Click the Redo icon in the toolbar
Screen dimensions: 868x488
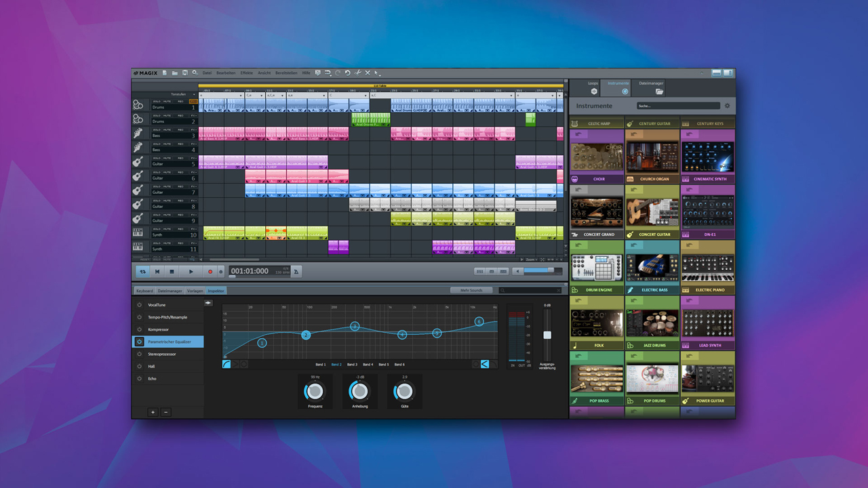(338, 73)
